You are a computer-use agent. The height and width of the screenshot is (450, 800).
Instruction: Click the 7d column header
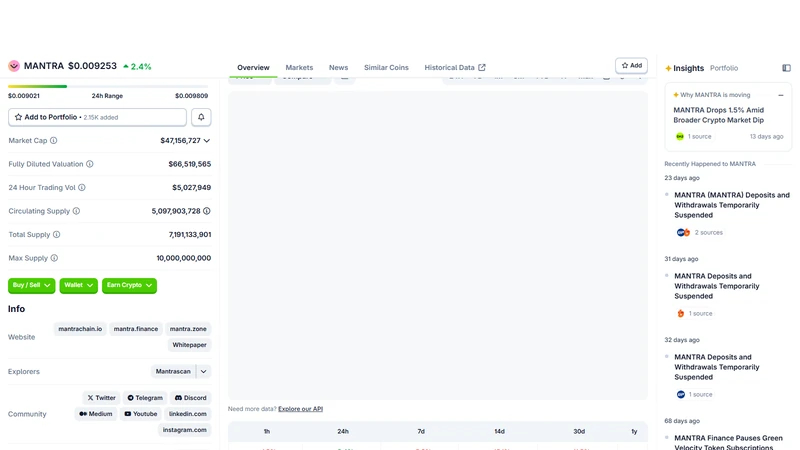pos(421,432)
